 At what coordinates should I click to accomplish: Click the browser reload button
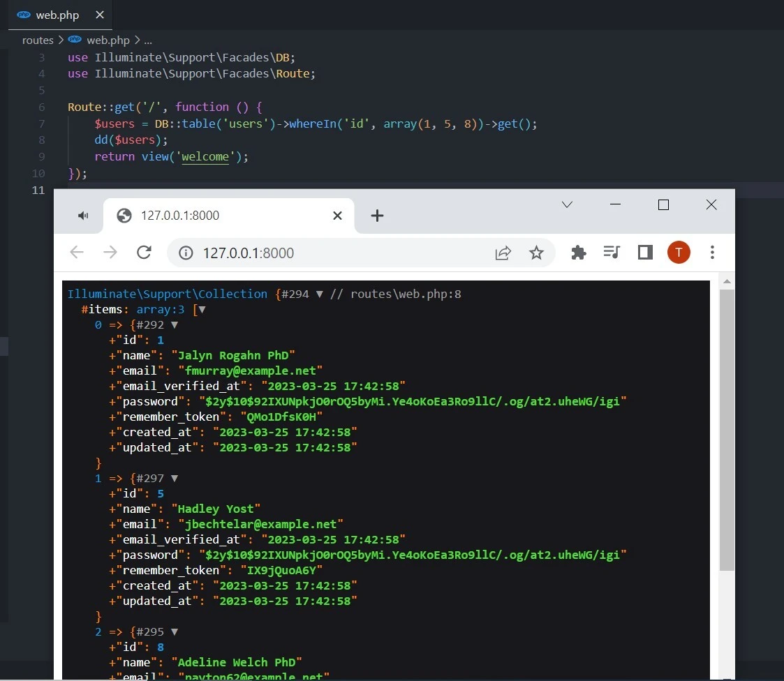(144, 253)
